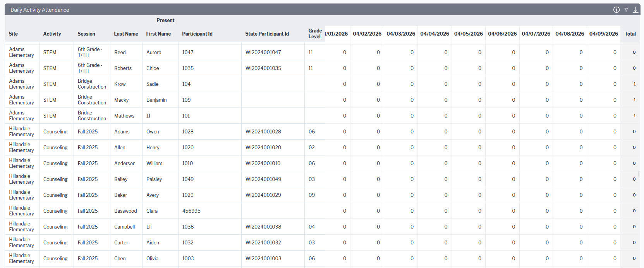644x268 pixels.
Task: Download the Daily Activity Attendance report
Action: [635, 10]
